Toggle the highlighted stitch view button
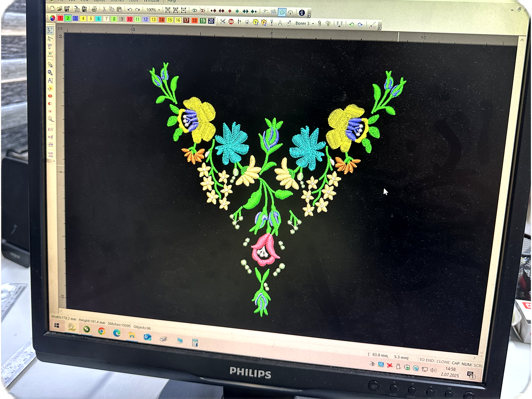Image resolution: width=532 pixels, height=399 pixels. point(282,12)
